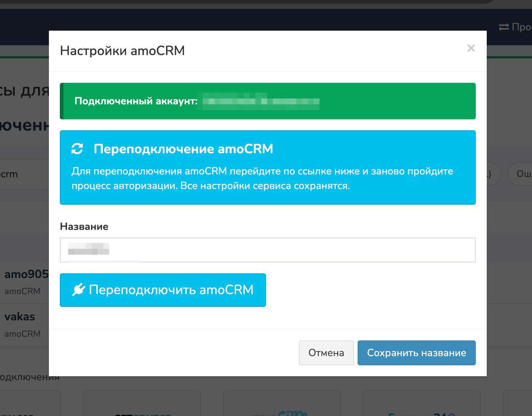The height and width of the screenshot is (416, 532).
Task: Select the GetCourse logo card at bottom
Action: pos(142,405)
